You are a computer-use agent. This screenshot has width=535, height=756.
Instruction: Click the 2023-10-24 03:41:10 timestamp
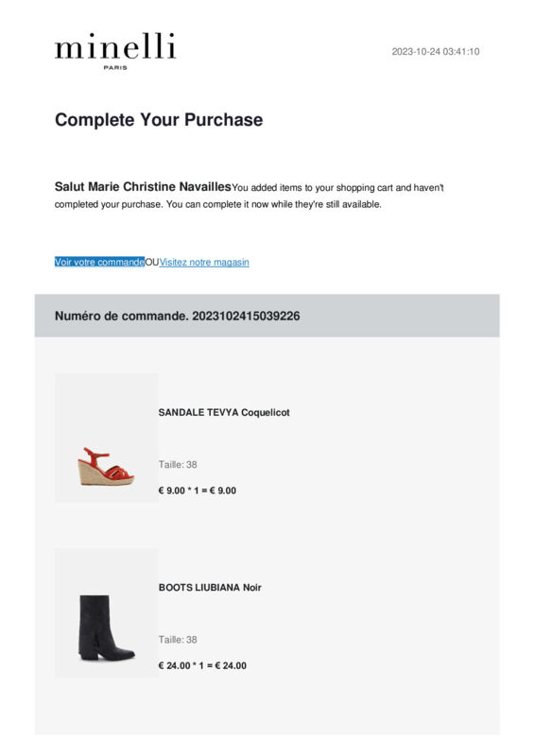435,52
